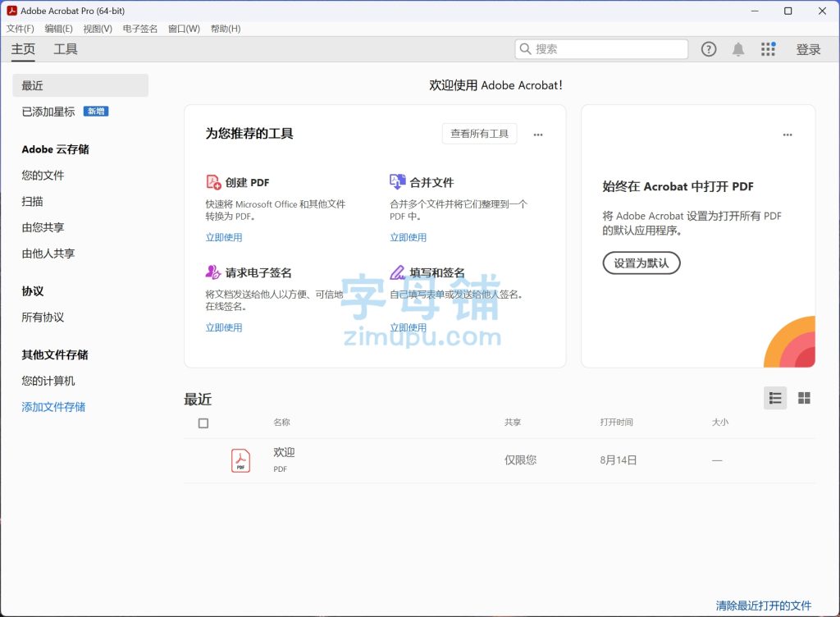Click 添加文件存储 link in sidebar
Viewport: 840px width, 617px height.
click(x=53, y=406)
